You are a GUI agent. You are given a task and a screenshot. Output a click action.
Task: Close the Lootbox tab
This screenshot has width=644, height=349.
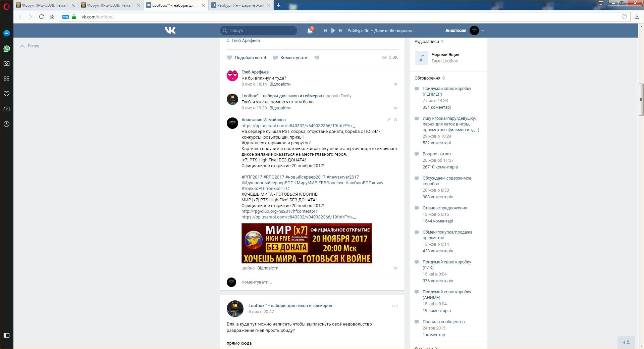click(x=203, y=5)
